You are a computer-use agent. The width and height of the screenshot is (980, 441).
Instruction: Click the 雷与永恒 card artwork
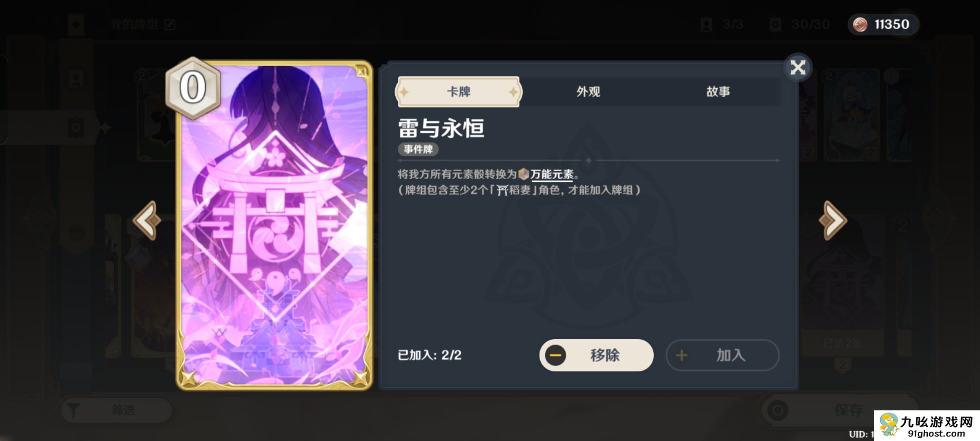[274, 225]
